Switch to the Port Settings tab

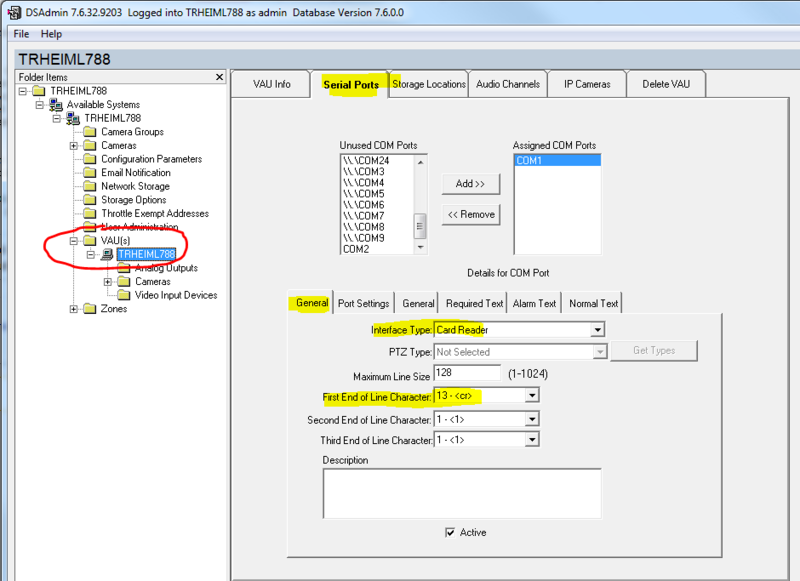click(363, 302)
